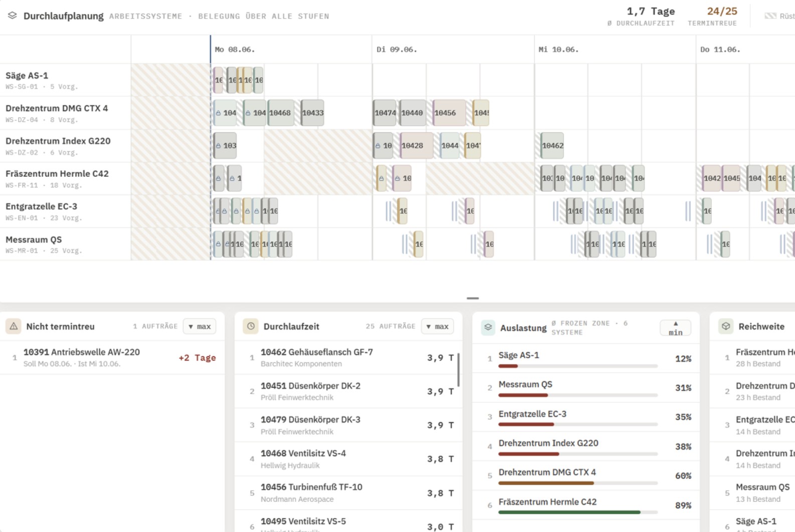Screen dimensions: 795x532
Task: Click the warning icon beside Nicht termintreu
Action: click(x=14, y=326)
